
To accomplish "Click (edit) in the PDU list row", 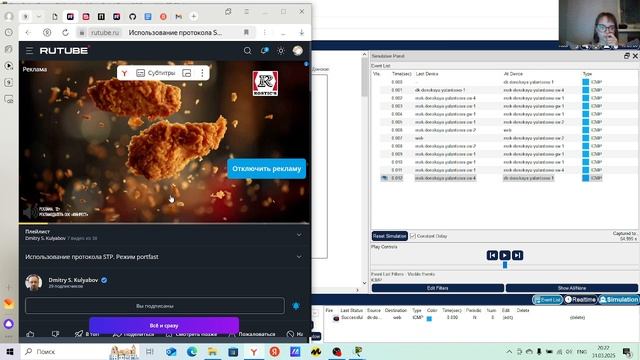I will [507, 318].
